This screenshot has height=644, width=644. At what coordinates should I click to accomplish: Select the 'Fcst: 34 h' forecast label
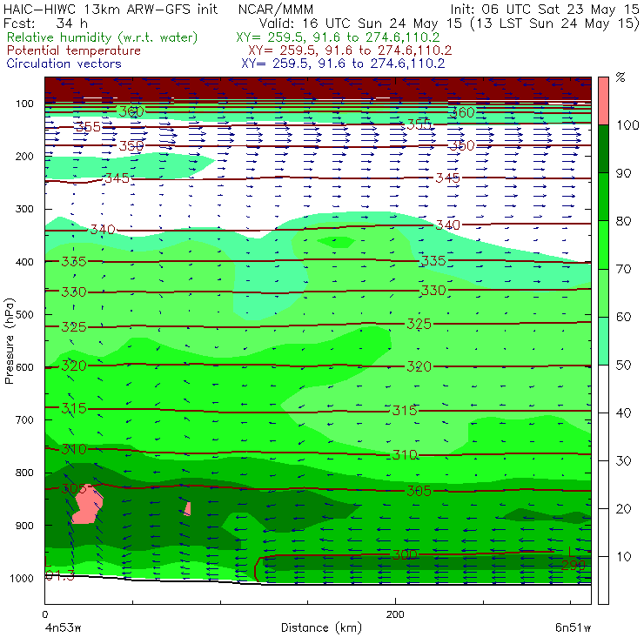(x=45, y=23)
